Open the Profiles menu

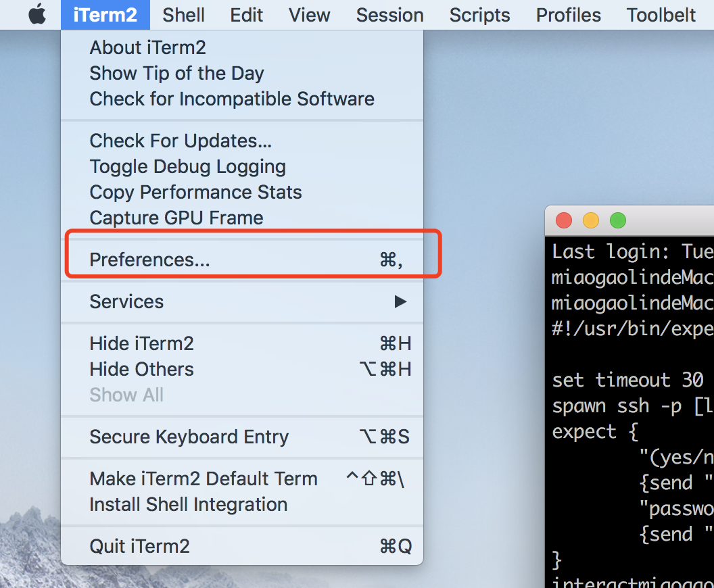[568, 15]
